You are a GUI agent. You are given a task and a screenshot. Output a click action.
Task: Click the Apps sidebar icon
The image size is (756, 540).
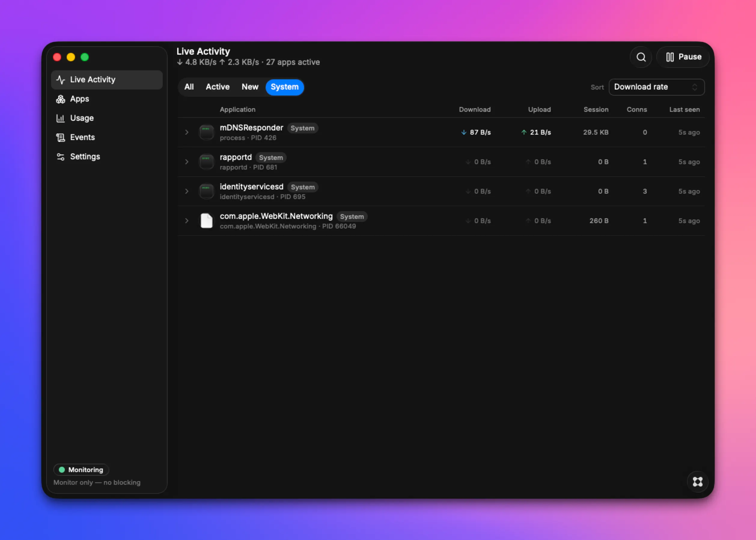coord(60,99)
